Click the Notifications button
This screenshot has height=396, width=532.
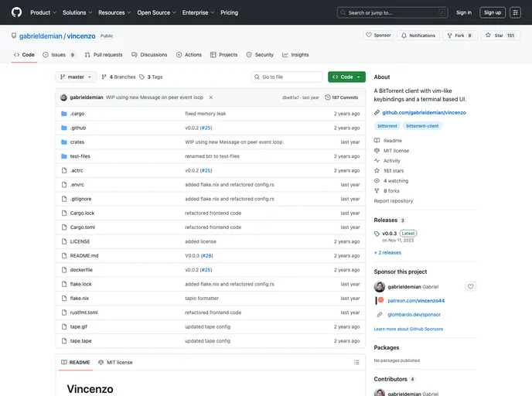(x=418, y=36)
